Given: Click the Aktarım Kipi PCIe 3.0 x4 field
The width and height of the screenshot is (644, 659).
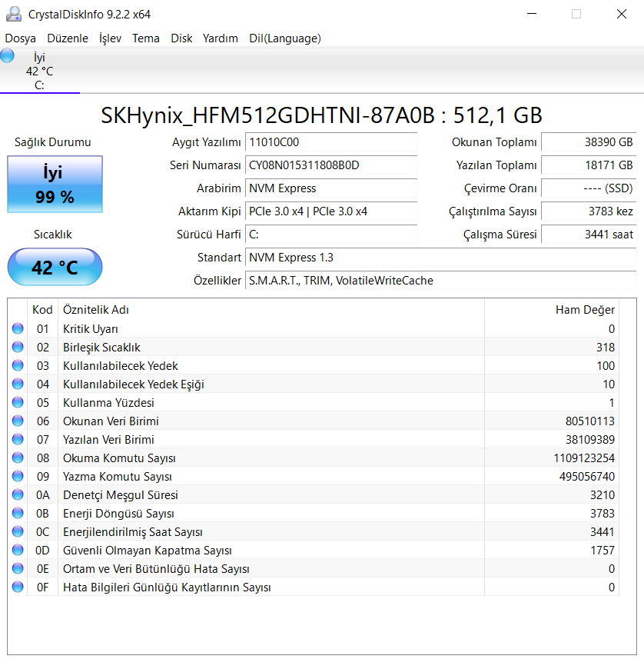Looking at the screenshot, I should [331, 211].
